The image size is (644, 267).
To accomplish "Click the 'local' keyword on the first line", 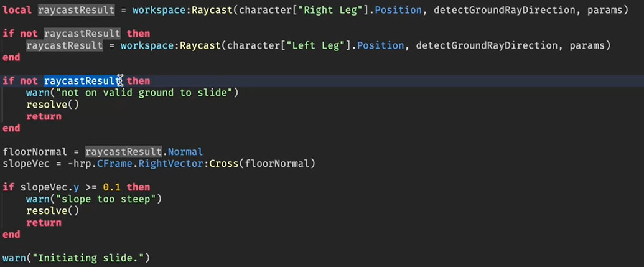I will click(17, 10).
